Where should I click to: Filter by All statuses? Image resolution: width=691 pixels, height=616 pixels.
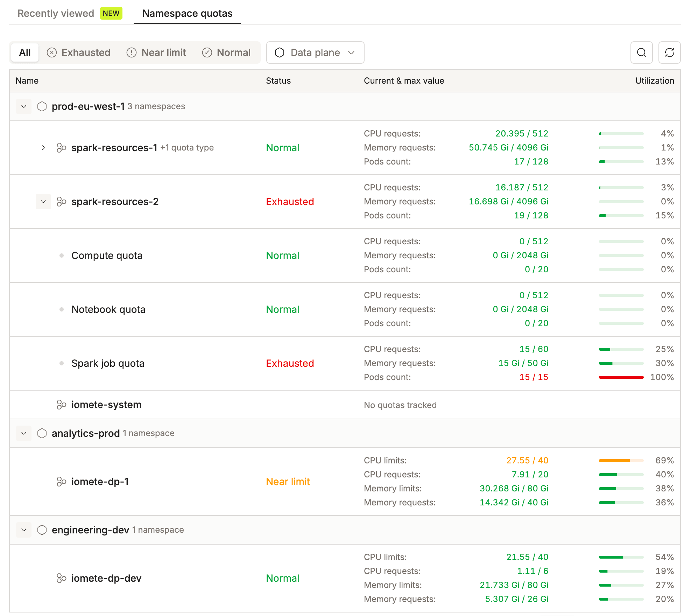tap(25, 52)
